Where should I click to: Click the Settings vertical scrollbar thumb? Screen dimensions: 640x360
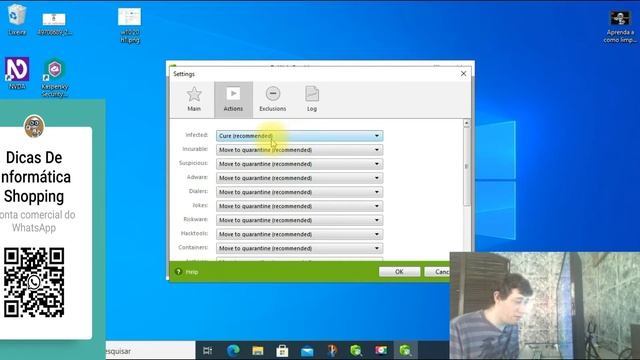[467, 167]
